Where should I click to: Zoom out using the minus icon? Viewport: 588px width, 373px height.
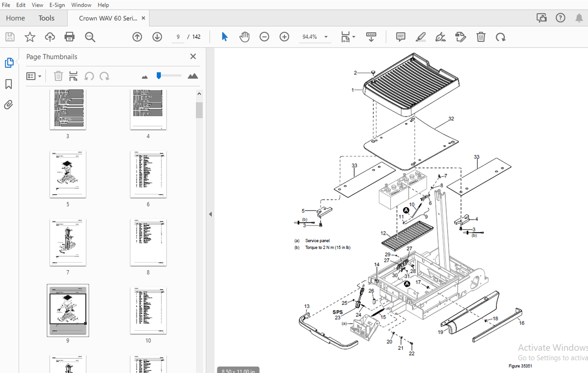click(x=264, y=36)
